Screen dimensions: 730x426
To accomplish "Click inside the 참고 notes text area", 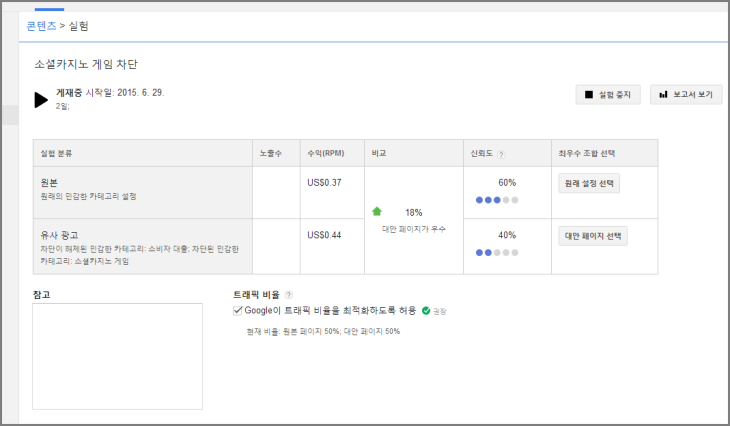I will point(117,357).
